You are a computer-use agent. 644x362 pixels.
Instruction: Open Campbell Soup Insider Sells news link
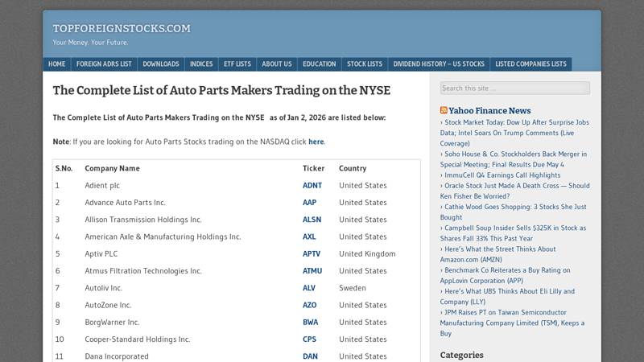tap(514, 233)
